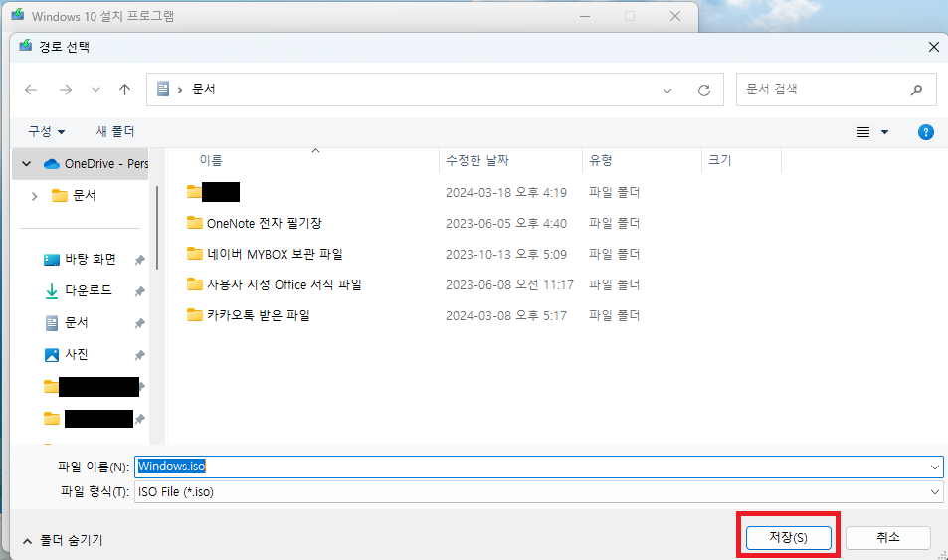Screen dimensions: 948x560
Task: Click the 문서 breadcrumb in address bar
Action: coord(204,90)
